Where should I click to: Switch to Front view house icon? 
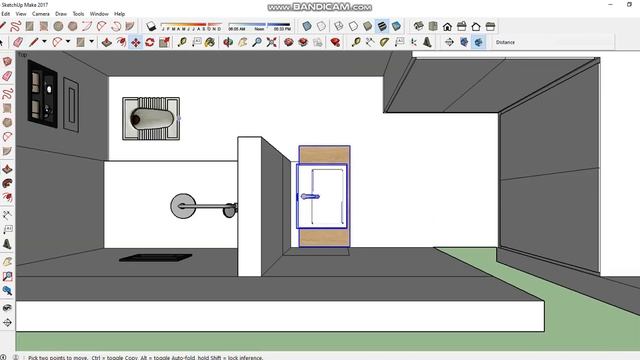click(447, 27)
